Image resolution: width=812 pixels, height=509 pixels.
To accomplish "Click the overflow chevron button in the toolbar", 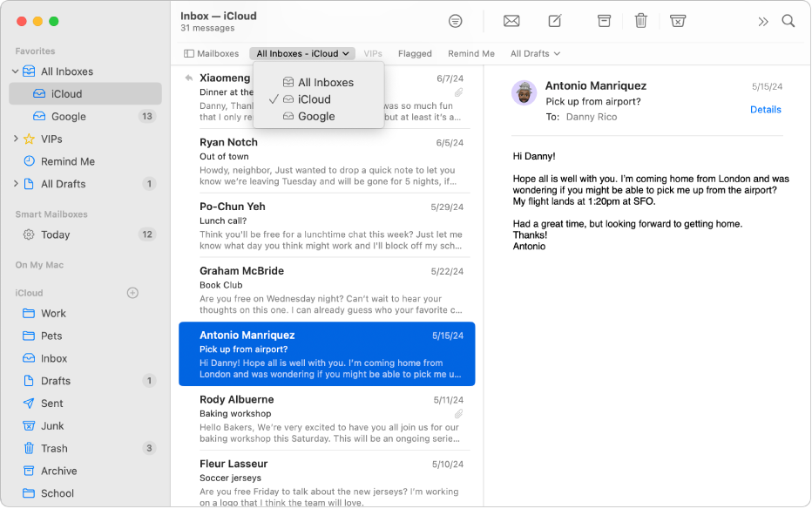I will [x=764, y=20].
